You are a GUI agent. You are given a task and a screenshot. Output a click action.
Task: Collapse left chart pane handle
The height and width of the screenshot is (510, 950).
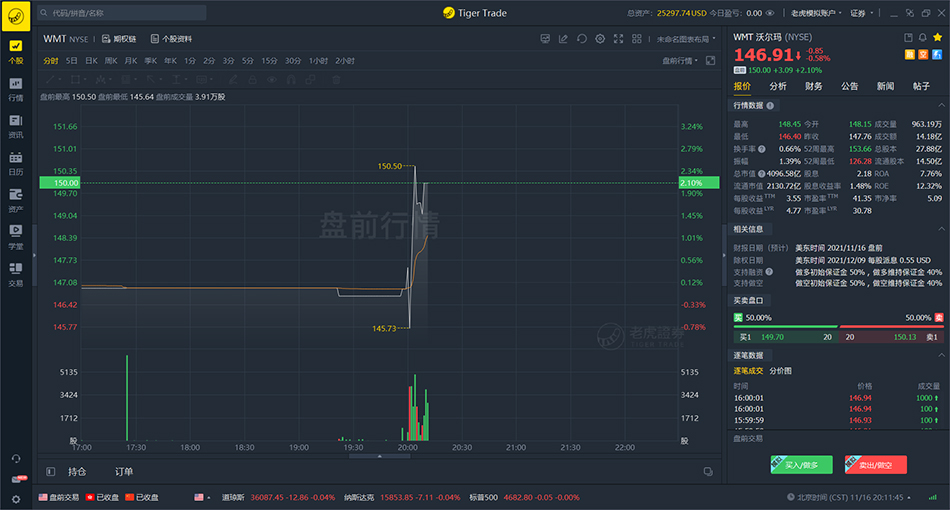[35, 256]
